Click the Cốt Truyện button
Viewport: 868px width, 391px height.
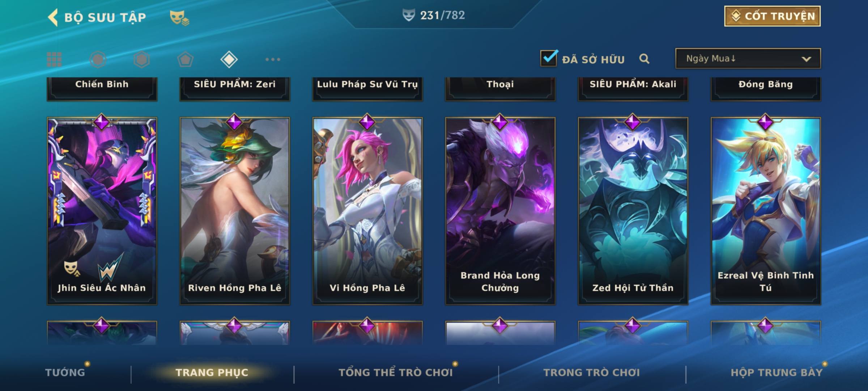pyautogui.click(x=772, y=16)
